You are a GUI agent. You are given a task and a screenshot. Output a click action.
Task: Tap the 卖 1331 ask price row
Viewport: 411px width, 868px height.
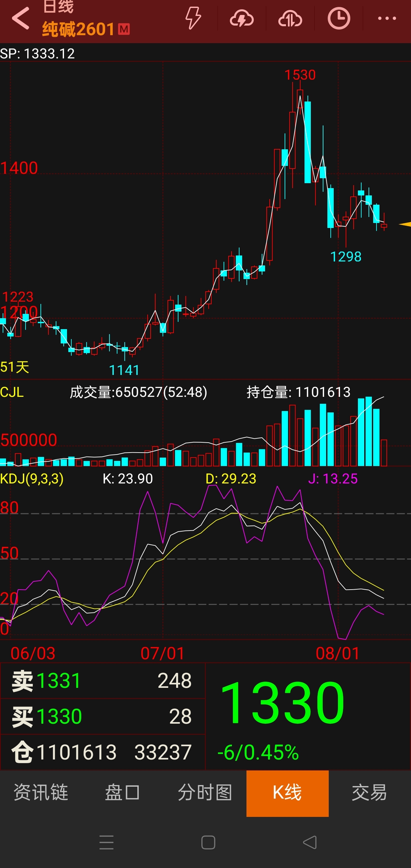point(103,681)
